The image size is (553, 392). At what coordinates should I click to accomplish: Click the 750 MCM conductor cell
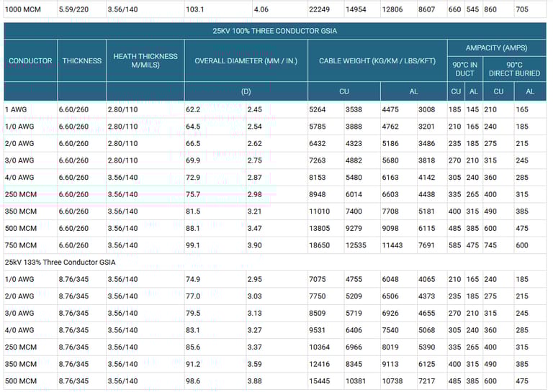tap(20, 245)
